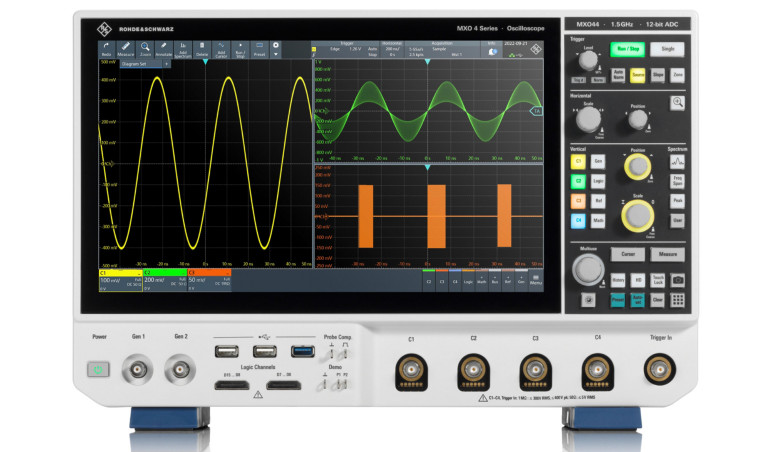This screenshot has height=452, width=770.
Task: Tap the Redo icon in the toolbar
Action: [x=107, y=50]
